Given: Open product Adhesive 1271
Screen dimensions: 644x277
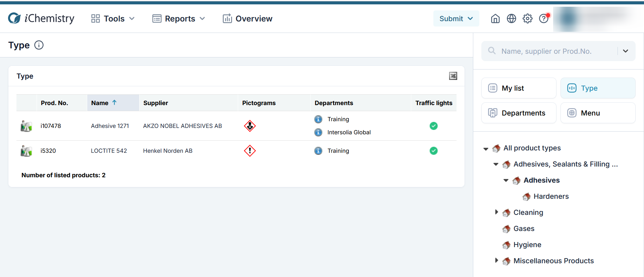Looking at the screenshot, I should click(110, 126).
